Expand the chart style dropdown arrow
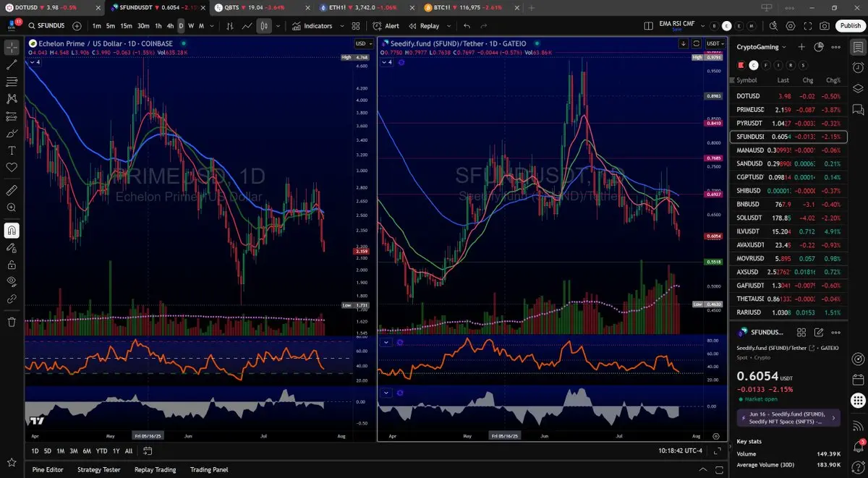This screenshot has height=478, width=868. coord(278,26)
